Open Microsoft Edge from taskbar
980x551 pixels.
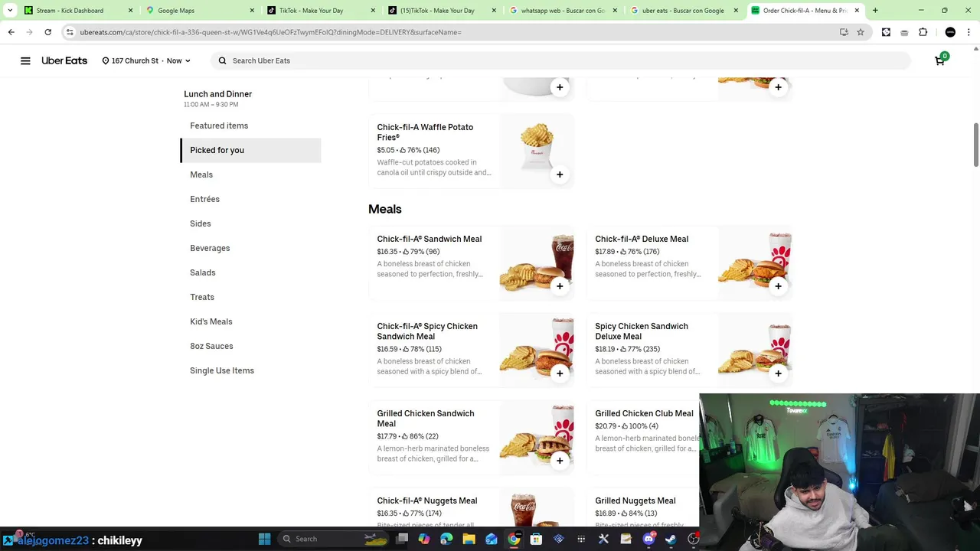(446, 539)
